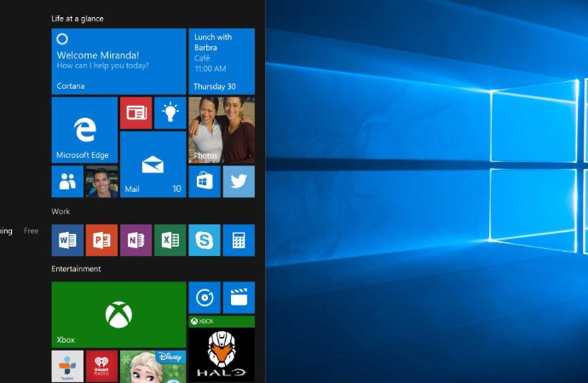Open the Calculator tile
This screenshot has width=588, height=383.
pyautogui.click(x=239, y=241)
